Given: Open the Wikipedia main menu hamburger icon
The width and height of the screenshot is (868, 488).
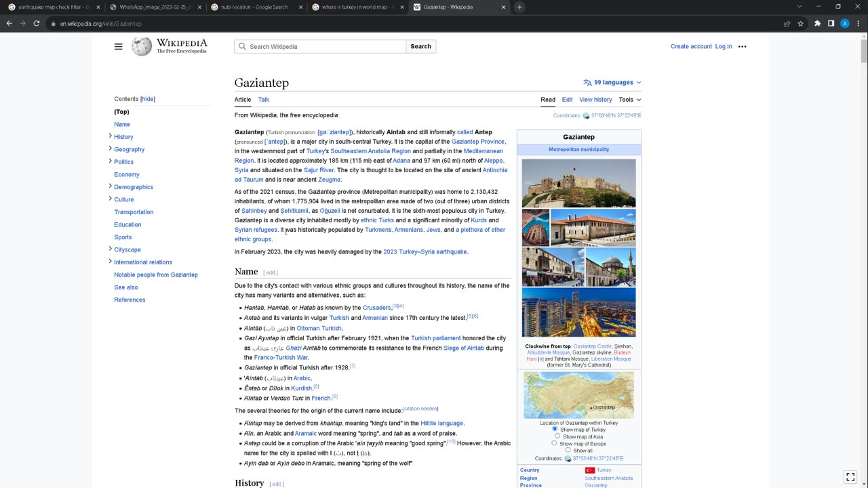Looking at the screenshot, I should [x=119, y=47].
